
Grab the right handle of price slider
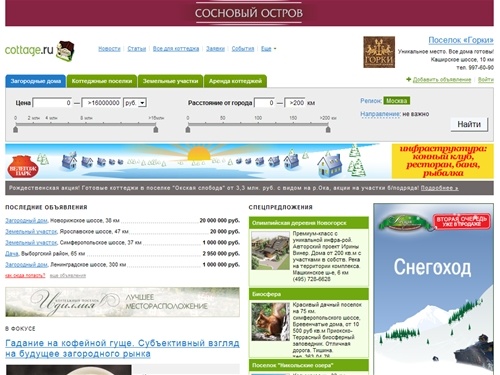(x=156, y=129)
